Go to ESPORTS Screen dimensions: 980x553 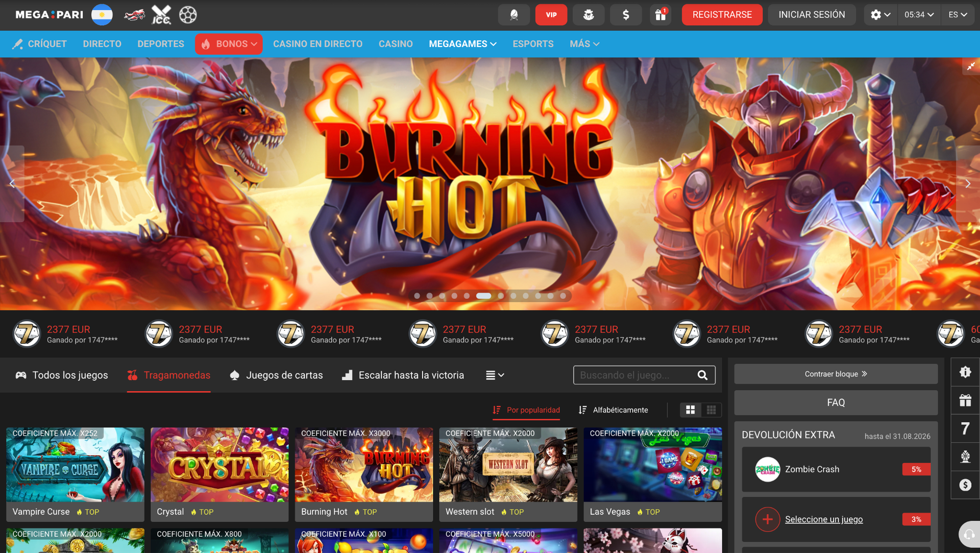(x=533, y=44)
